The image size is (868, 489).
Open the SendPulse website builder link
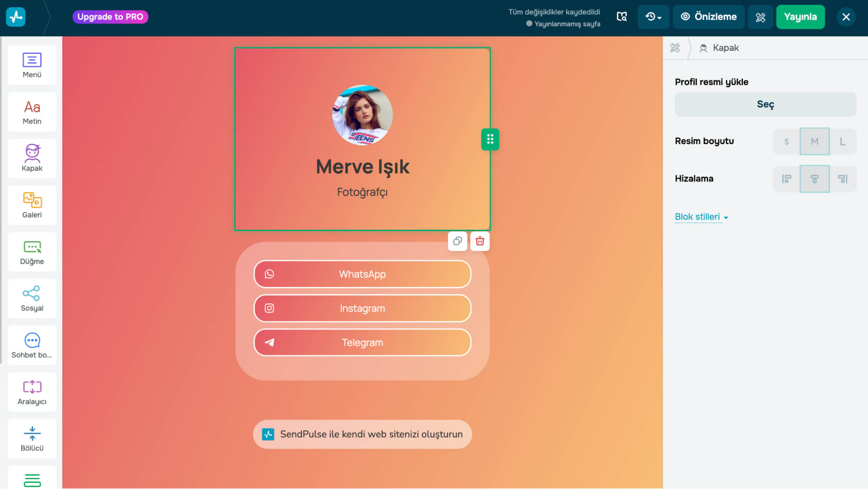(x=362, y=434)
